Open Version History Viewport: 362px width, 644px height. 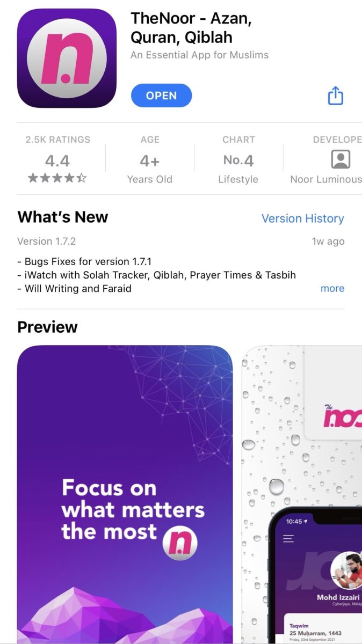click(x=303, y=218)
